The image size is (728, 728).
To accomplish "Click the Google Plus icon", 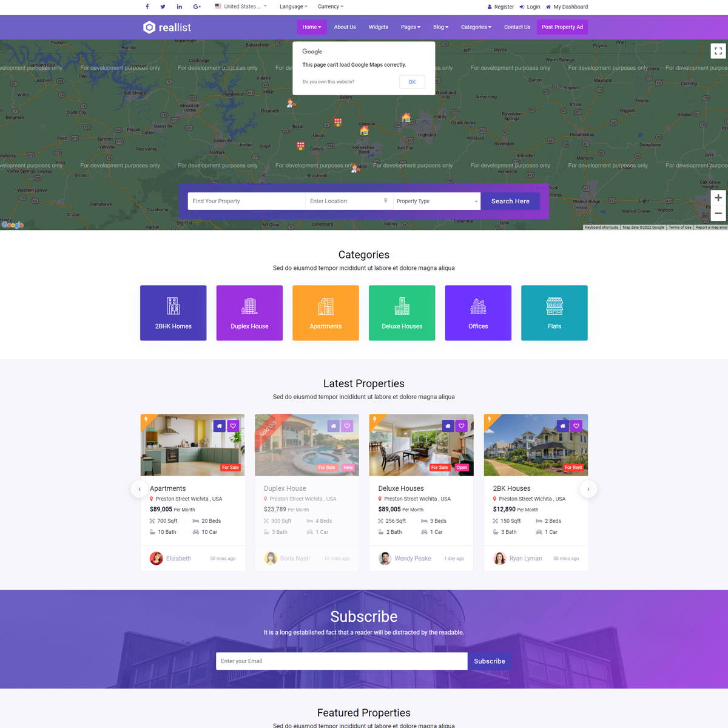I will pyautogui.click(x=197, y=7).
